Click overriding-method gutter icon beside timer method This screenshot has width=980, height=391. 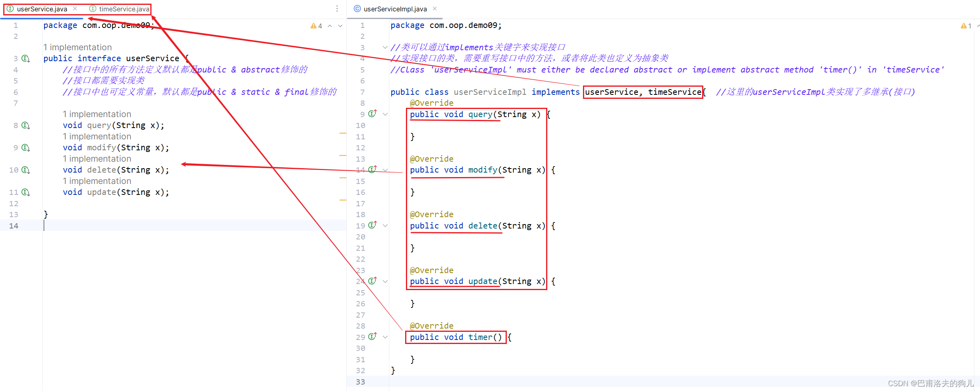coord(372,336)
